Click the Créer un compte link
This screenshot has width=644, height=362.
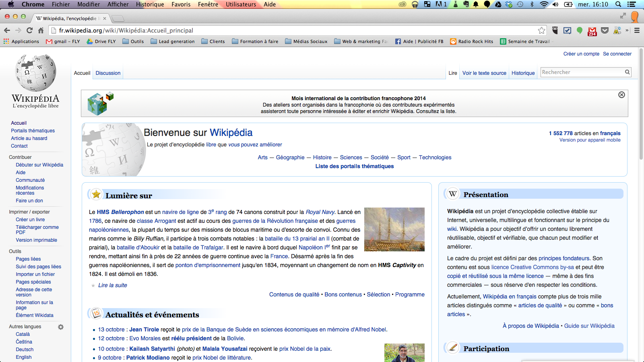pos(581,54)
